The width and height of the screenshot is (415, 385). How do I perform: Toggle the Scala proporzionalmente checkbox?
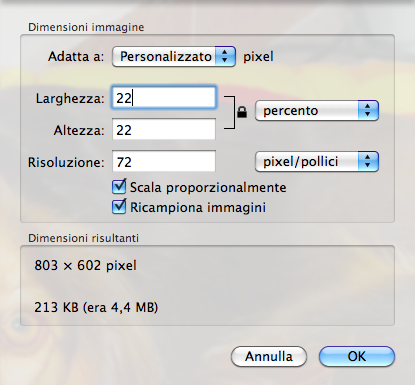pos(119,186)
